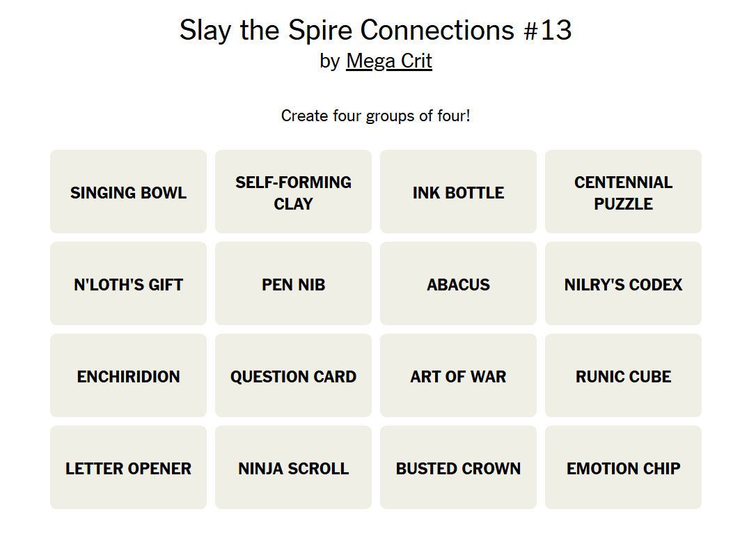
Task: Click the LETTER OPENER tile
Action: click(x=128, y=467)
